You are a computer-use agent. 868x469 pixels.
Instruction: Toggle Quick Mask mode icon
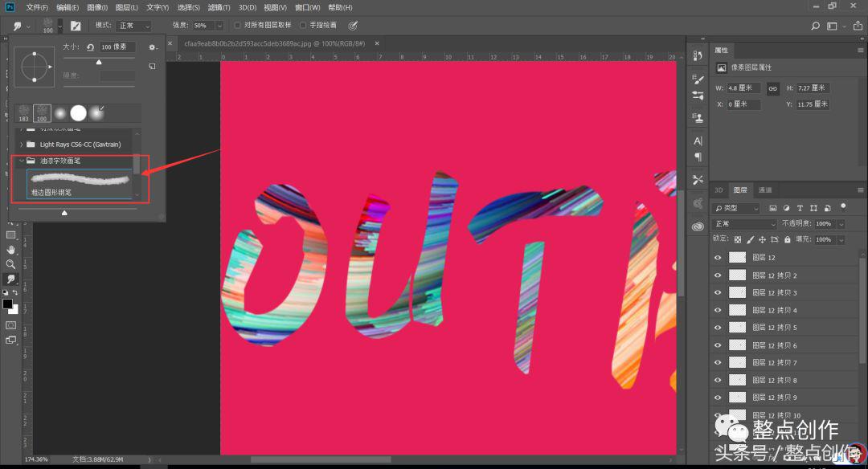pos(10,325)
